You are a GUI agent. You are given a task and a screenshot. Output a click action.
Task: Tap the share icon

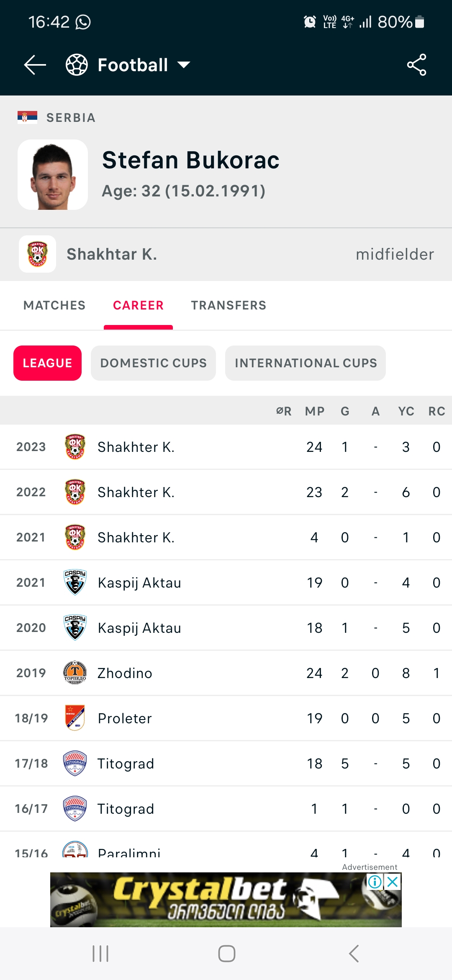(416, 65)
